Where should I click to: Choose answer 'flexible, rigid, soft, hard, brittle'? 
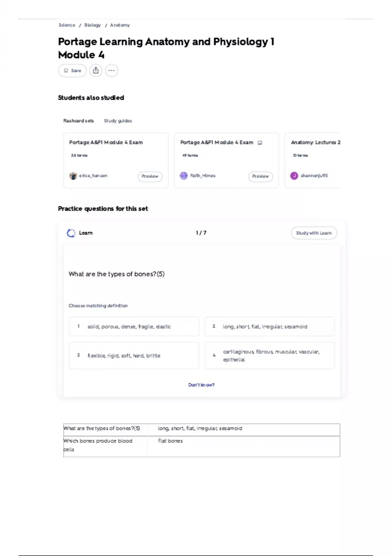(134, 356)
